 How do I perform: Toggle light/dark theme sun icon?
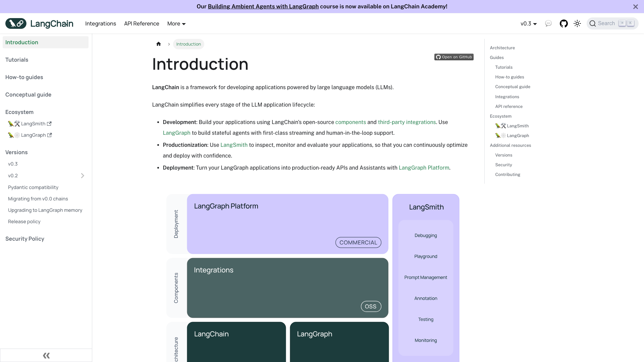tap(577, 23)
